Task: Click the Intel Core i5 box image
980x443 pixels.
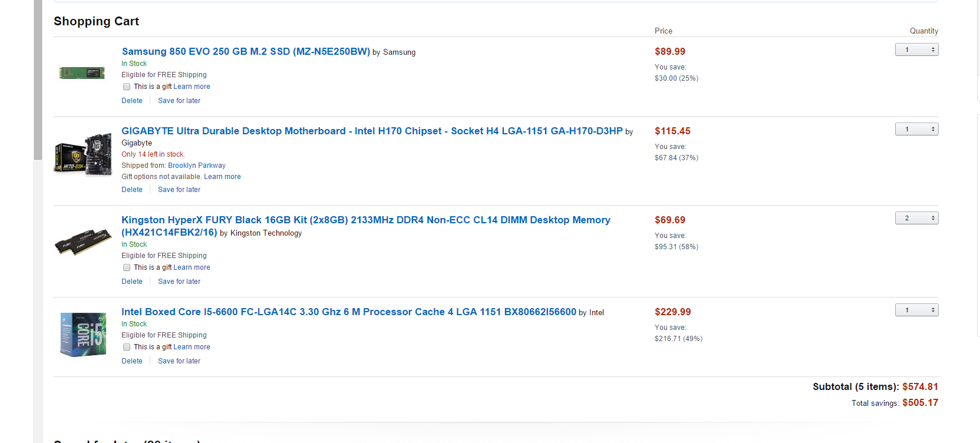Action: tap(83, 335)
